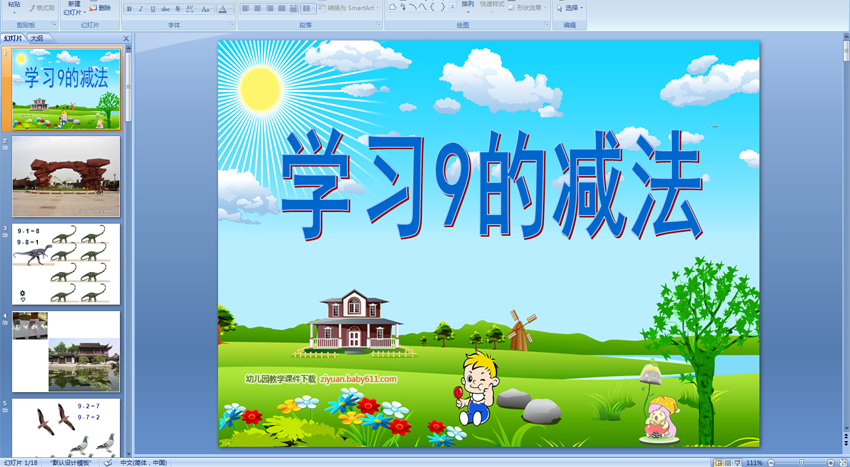Click the zoom slider handle
Screen dimensions: 850x467
[801, 463]
